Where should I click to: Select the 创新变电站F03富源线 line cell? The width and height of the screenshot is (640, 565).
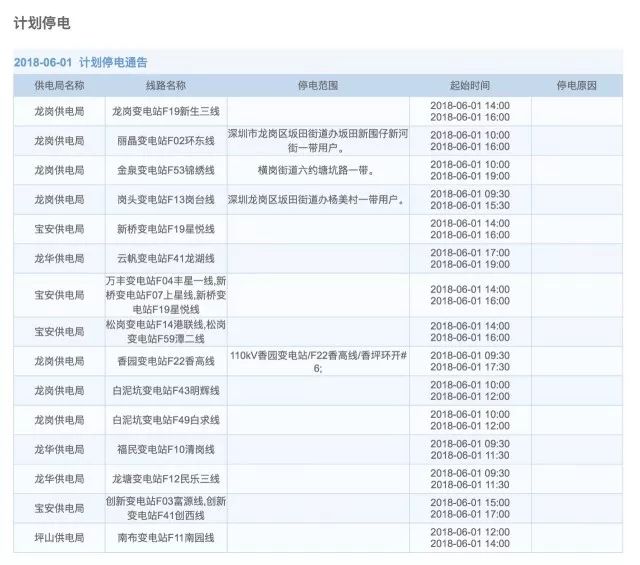166,508
